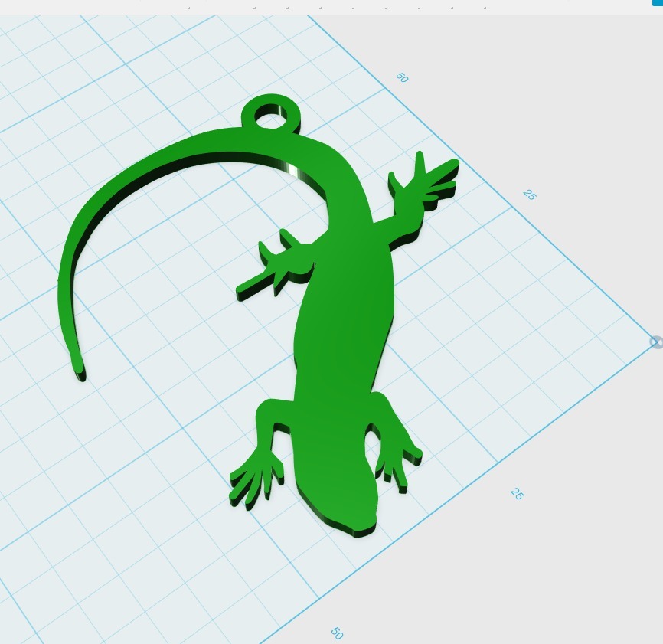Viewport: 663px width, 644px height.
Task: Click the 25 label on the lower-right grid
Action: pos(518,494)
